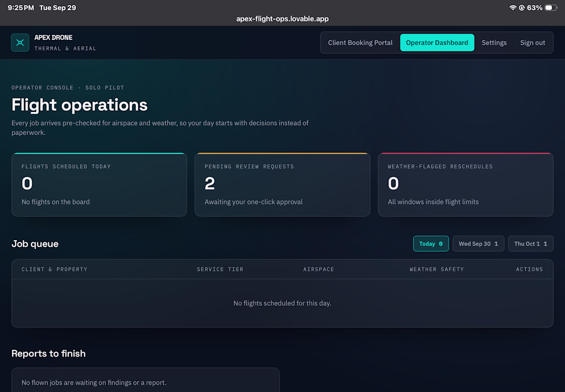Switch to the Operator Dashboard tab

tap(437, 43)
